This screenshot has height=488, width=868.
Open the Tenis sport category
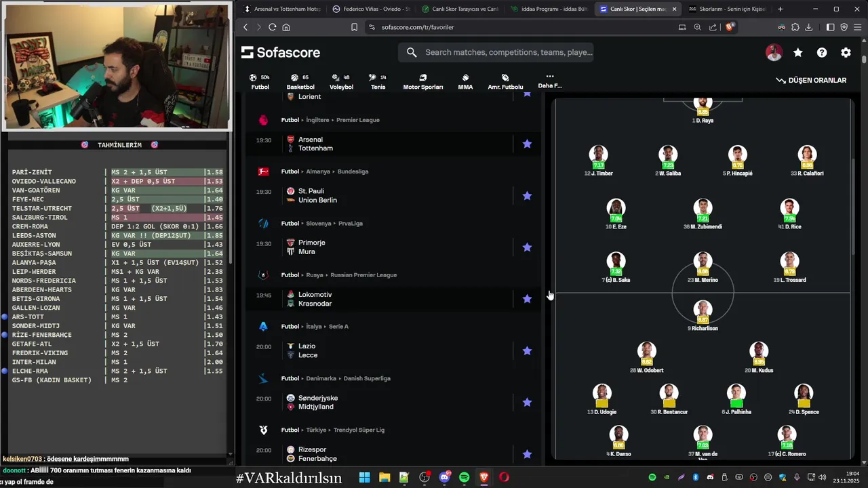pyautogui.click(x=378, y=82)
